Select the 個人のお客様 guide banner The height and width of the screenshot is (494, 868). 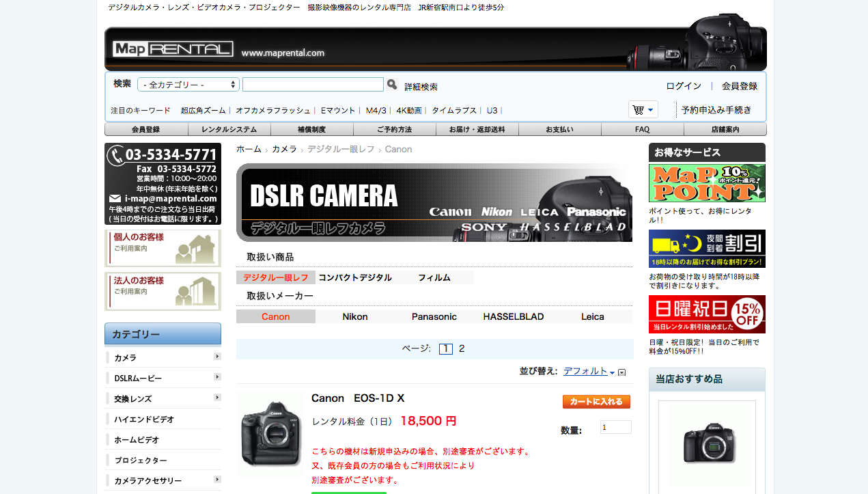(163, 248)
